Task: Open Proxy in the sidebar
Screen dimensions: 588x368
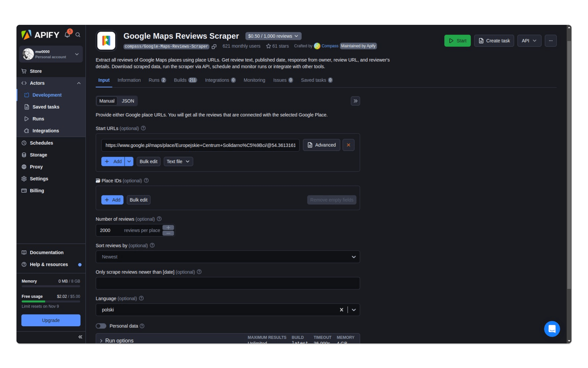Action: (51, 167)
